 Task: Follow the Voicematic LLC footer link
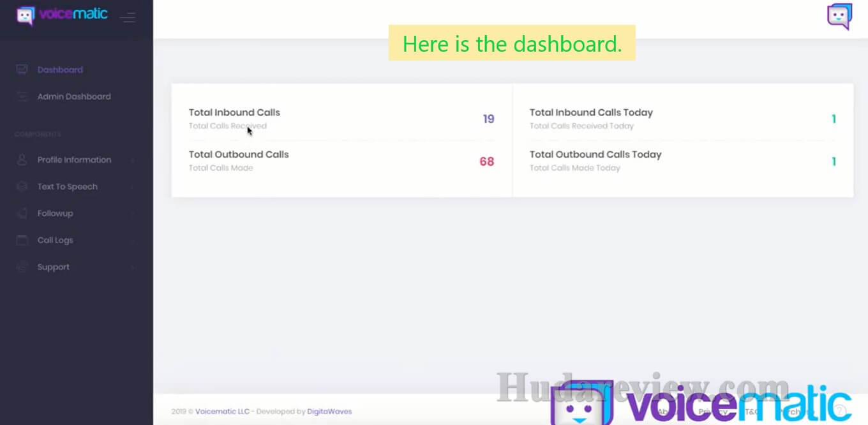tap(222, 412)
